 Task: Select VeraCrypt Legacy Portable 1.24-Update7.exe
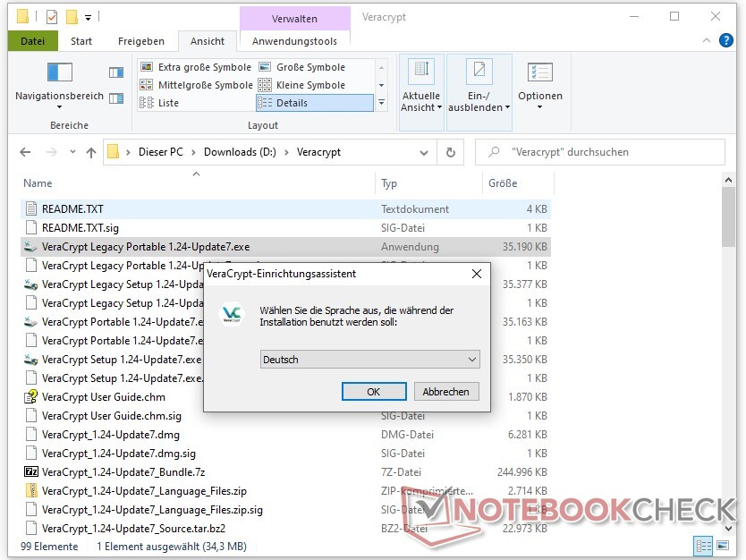[x=285, y=247]
